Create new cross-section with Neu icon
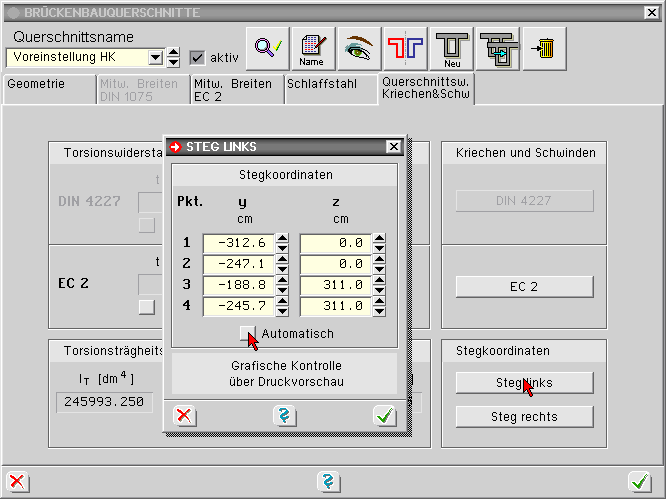666x499 pixels. point(451,49)
